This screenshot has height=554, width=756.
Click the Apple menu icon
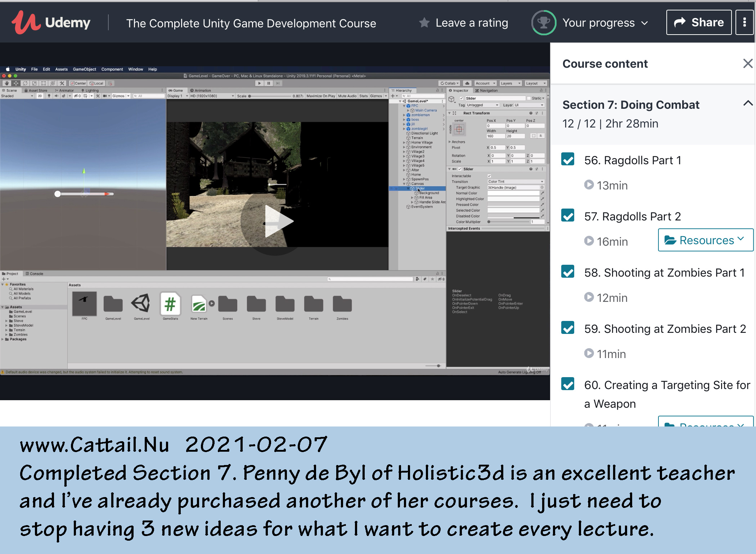[x=8, y=69]
